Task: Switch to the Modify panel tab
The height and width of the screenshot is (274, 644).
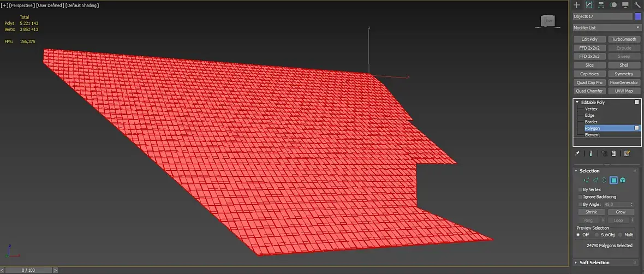Action: point(588,5)
